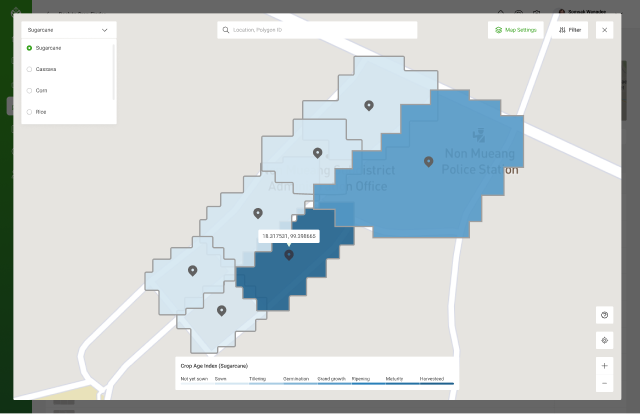This screenshot has width=640, height=414.
Task: Select pin directly above the coordinates tooltip
Action: coord(258,213)
